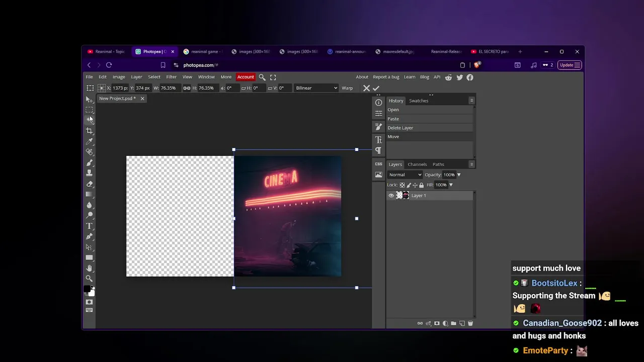Screen dimensions: 644x362
Task: Switch to the Paths tab
Action: coord(438,164)
